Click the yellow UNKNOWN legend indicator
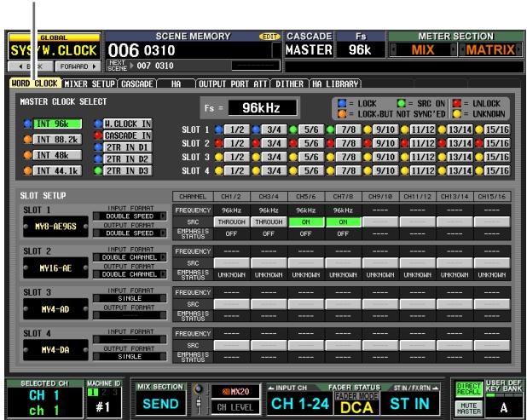This screenshot has width=527, height=420. click(x=456, y=114)
